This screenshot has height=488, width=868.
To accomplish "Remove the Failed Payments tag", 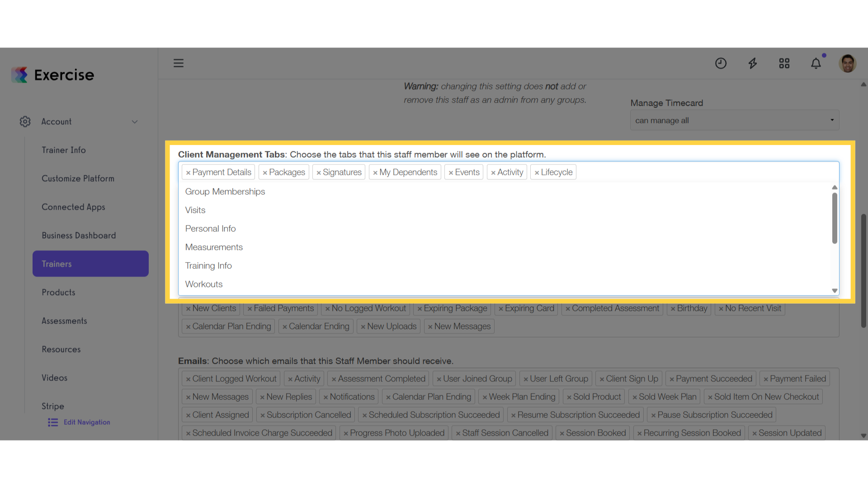I will [250, 309].
